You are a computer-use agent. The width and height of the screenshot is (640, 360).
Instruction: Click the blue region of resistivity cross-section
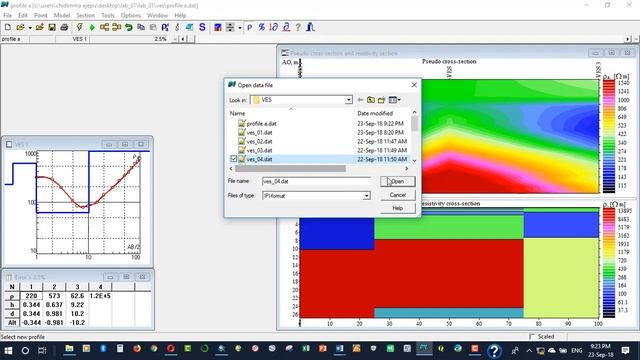(x=337, y=233)
